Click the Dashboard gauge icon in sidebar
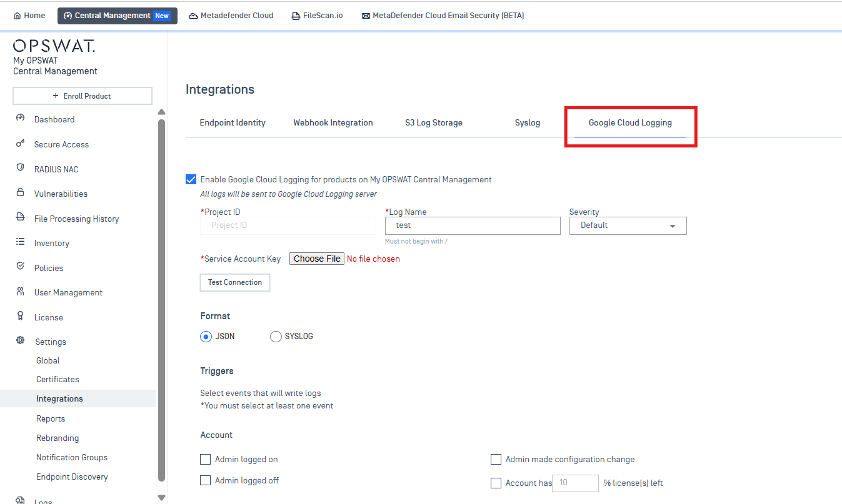 click(20, 119)
